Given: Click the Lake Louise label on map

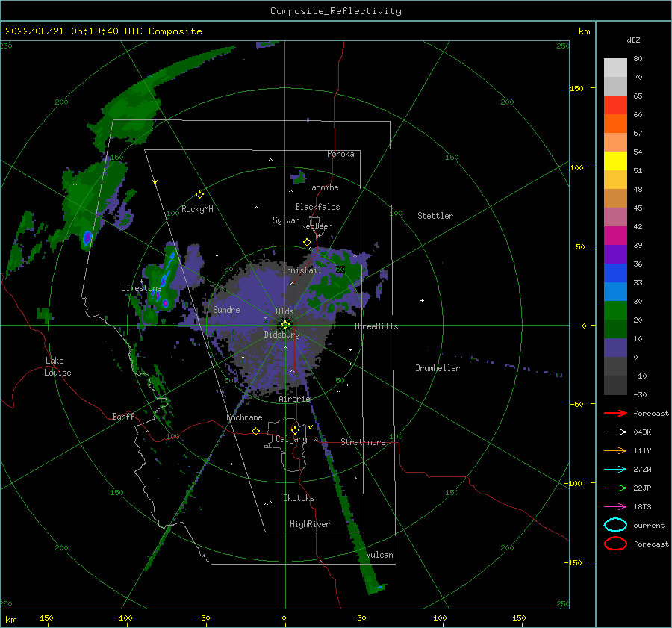Looking at the screenshot, I should click(57, 367).
